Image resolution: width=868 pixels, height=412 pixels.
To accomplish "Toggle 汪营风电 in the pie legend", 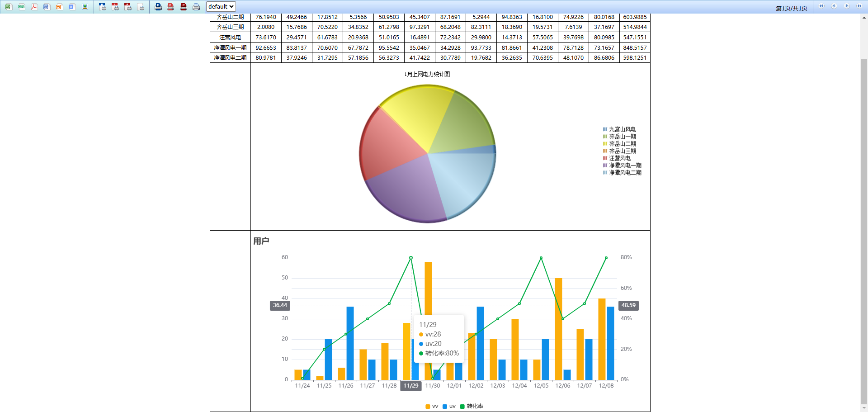I will 617,158.
